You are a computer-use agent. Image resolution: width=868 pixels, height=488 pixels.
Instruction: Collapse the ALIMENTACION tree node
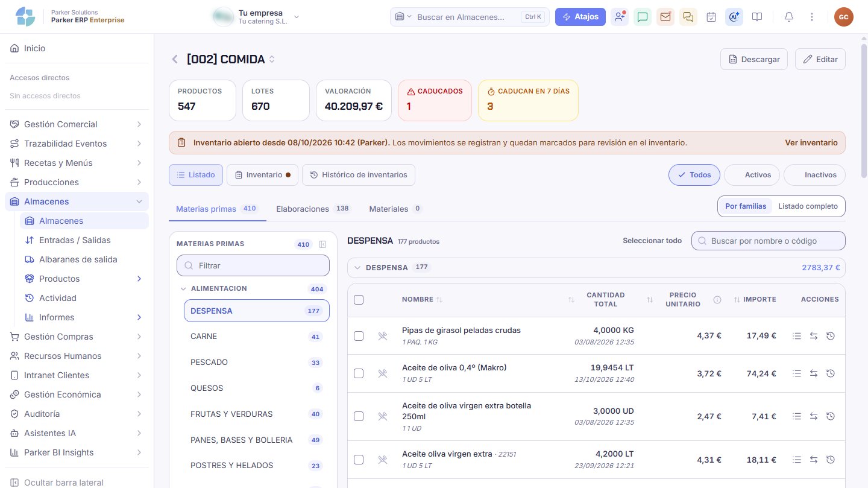[183, 289]
